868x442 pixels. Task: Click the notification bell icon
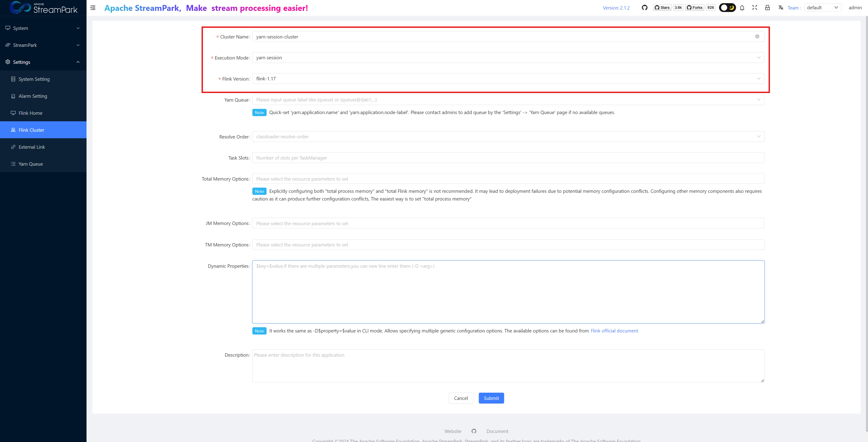(x=742, y=8)
